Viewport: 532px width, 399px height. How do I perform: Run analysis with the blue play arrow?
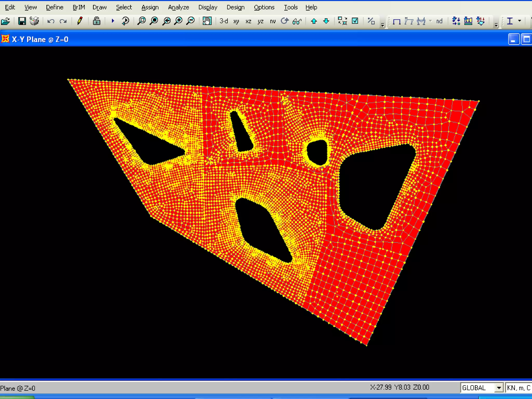coord(113,21)
